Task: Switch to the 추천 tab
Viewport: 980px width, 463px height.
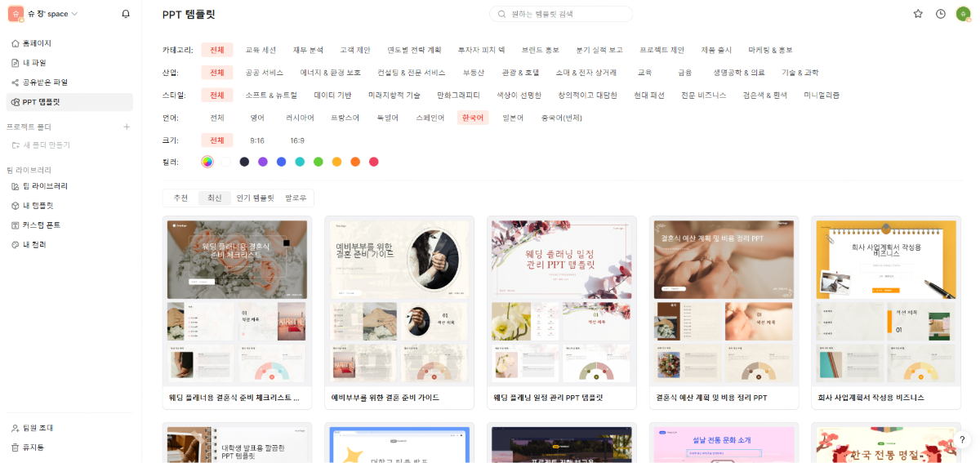Action: coord(180,198)
